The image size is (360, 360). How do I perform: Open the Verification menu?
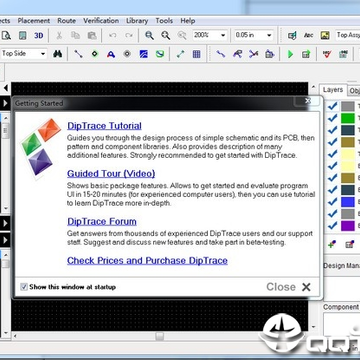(x=101, y=21)
